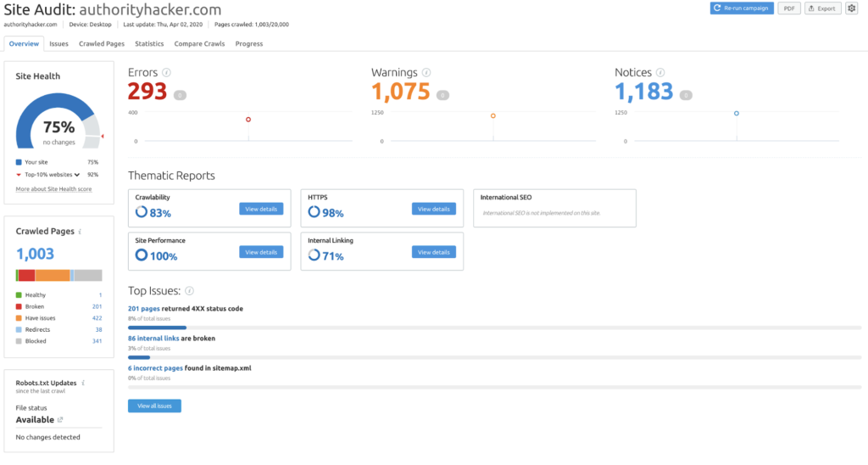This screenshot has height=465, width=868.
Task: Click the Notices info icon
Action: pyautogui.click(x=660, y=73)
